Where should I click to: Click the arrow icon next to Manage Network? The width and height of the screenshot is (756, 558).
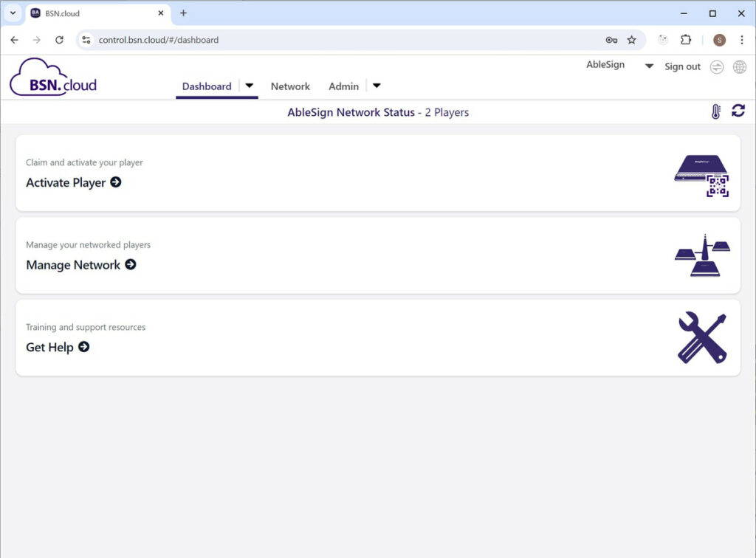131,264
